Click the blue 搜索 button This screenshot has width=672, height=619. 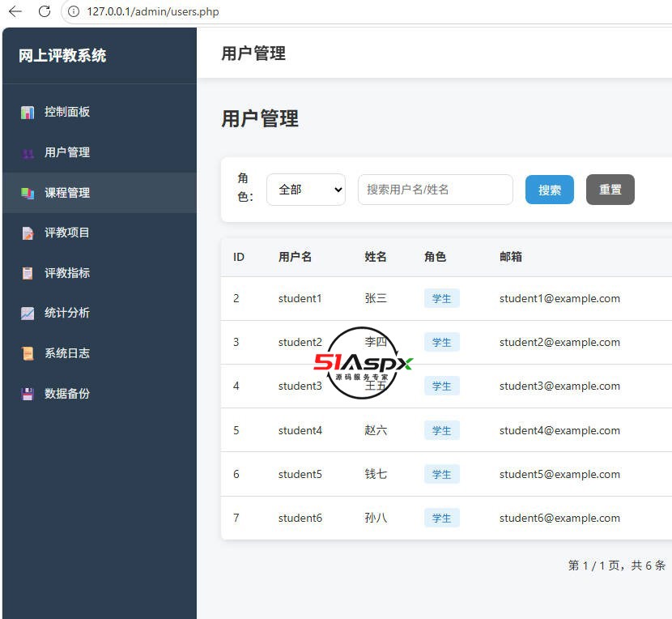[x=550, y=190]
